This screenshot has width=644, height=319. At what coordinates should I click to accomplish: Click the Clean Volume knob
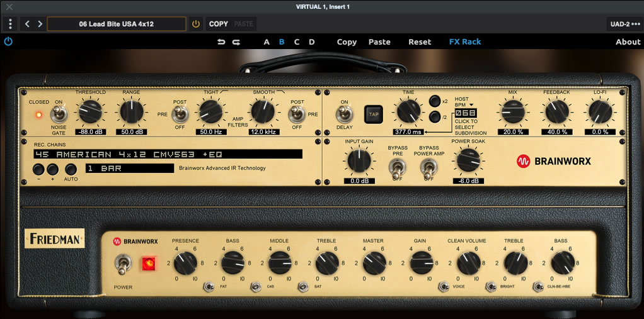pyautogui.click(x=469, y=263)
